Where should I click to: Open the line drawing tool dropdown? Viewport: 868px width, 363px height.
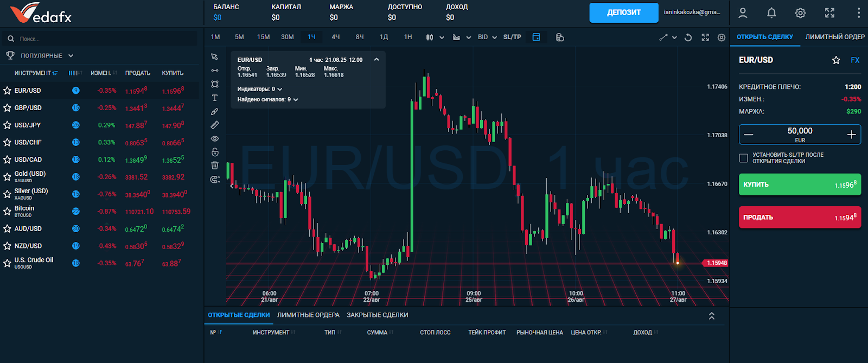tap(668, 37)
